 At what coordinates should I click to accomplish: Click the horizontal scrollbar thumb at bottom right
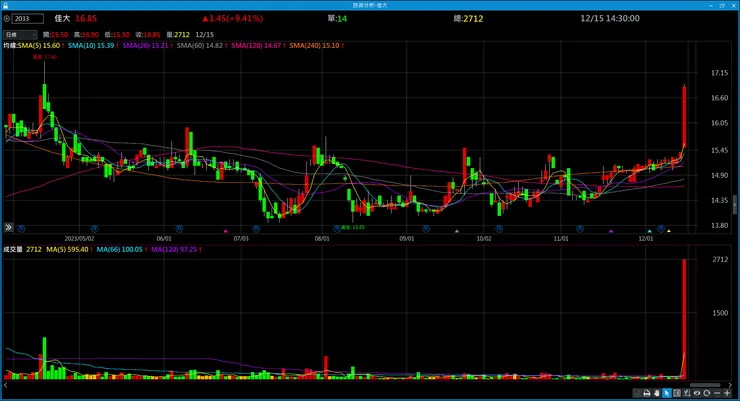click(x=705, y=385)
